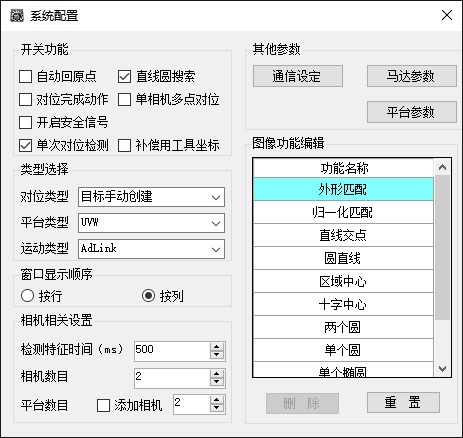The width and height of the screenshot is (463, 438).
Task: Select the 按行 radio button
Action: (27, 296)
